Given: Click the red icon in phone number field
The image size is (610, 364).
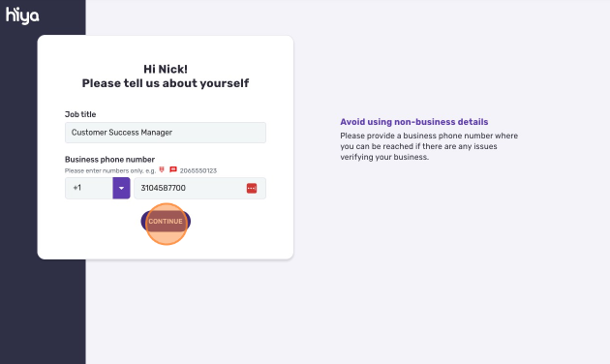Looking at the screenshot, I should coord(252,188).
